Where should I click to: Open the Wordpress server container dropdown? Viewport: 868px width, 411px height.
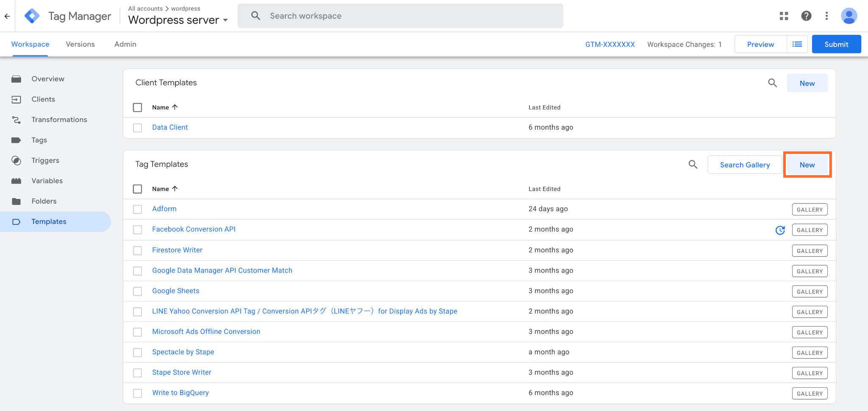coord(178,20)
